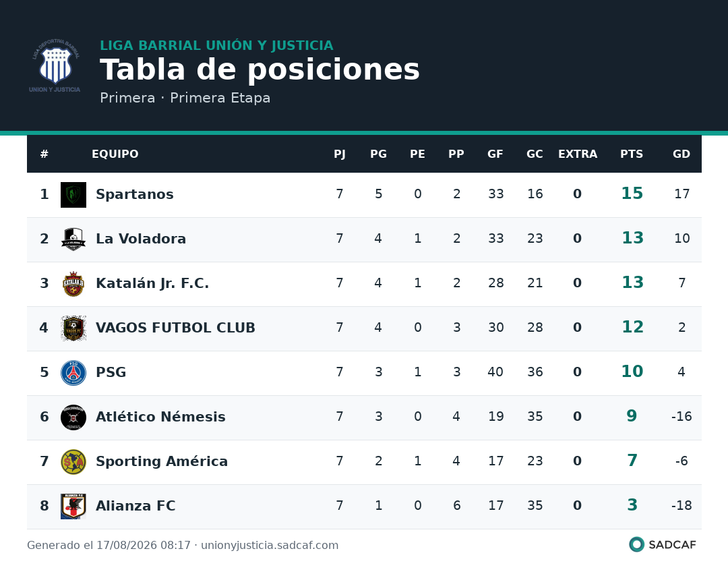Click the SADCAF logo icon

(636, 544)
